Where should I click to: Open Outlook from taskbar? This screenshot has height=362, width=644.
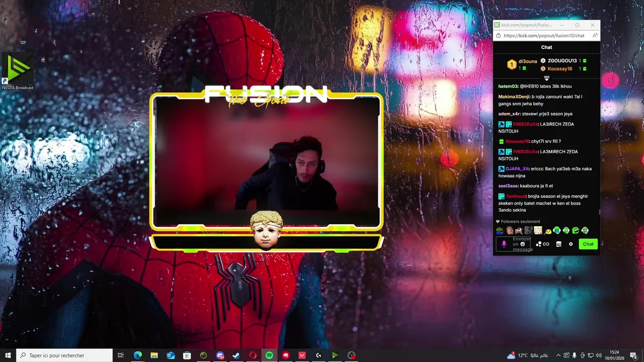click(x=171, y=355)
